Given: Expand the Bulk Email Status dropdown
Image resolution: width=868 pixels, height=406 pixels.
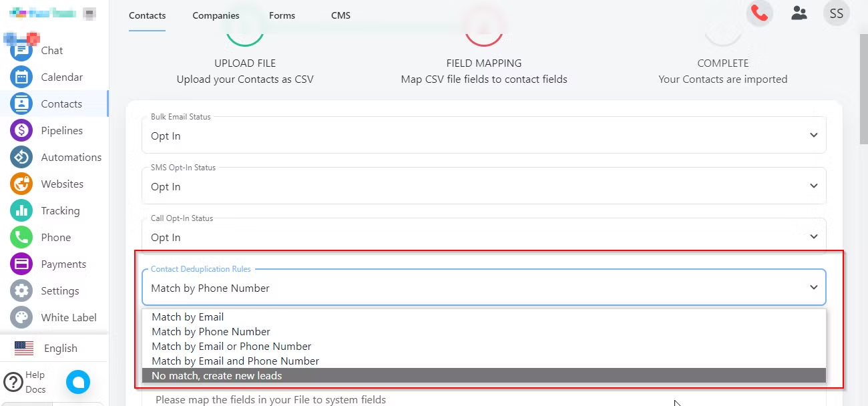Looking at the screenshot, I should (x=483, y=135).
